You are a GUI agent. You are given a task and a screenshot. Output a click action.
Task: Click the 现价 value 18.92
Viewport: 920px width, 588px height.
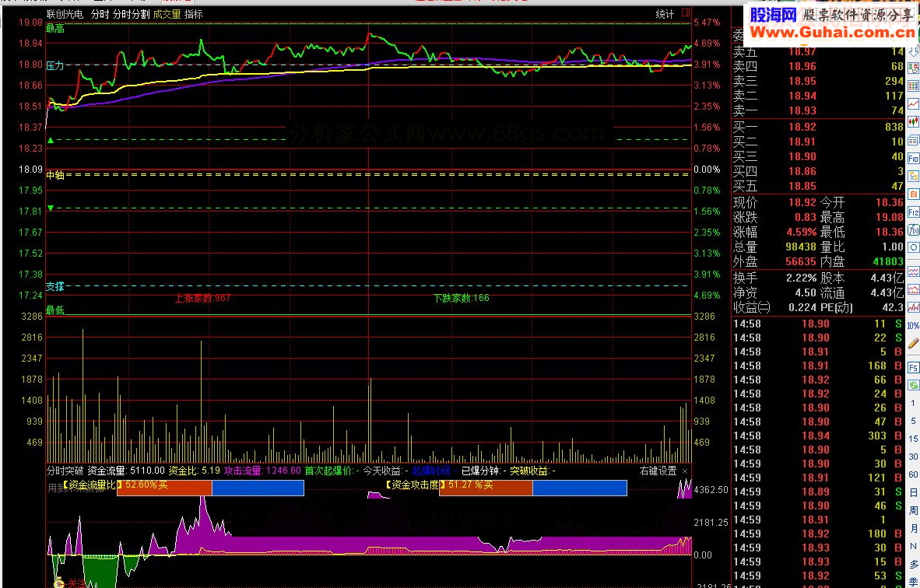click(802, 202)
